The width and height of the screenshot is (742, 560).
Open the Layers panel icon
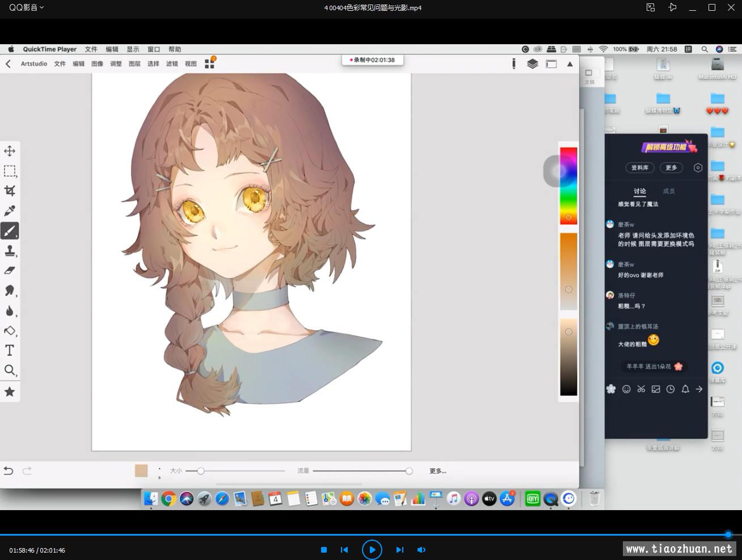(x=532, y=64)
